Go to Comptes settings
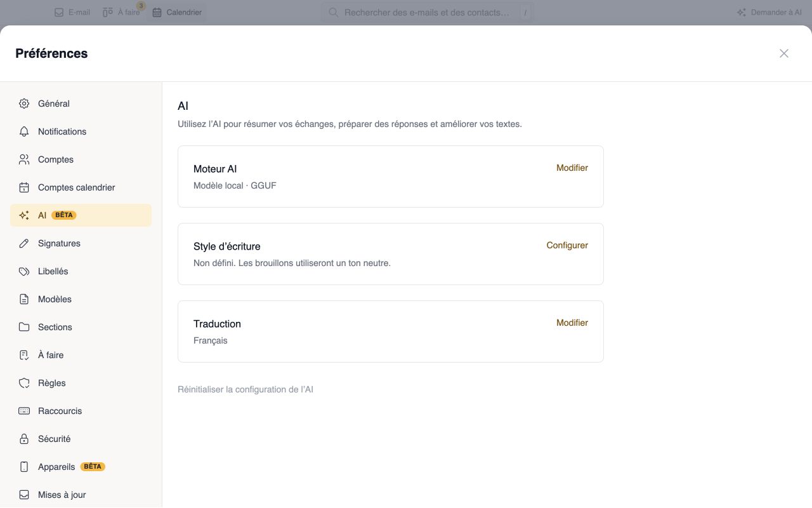 coord(81,159)
